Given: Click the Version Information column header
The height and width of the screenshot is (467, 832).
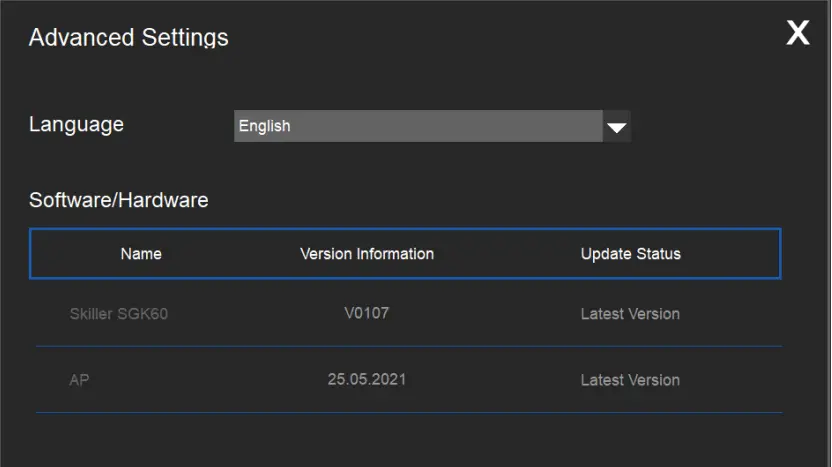Looking at the screenshot, I should pyautogui.click(x=367, y=254).
